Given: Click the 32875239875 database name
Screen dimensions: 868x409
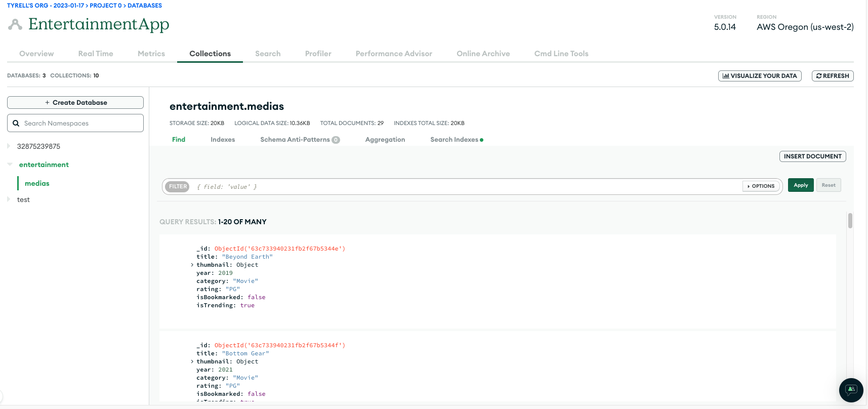Looking at the screenshot, I should pos(38,146).
